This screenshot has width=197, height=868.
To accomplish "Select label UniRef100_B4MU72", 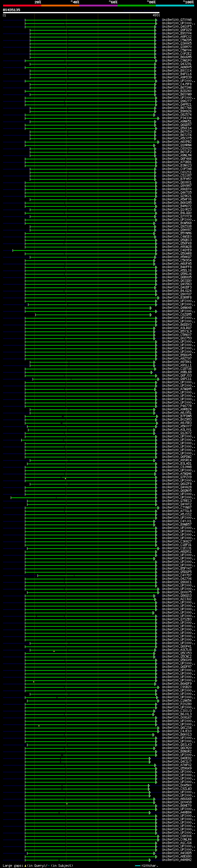I will pyautogui.click(x=177, y=206).
